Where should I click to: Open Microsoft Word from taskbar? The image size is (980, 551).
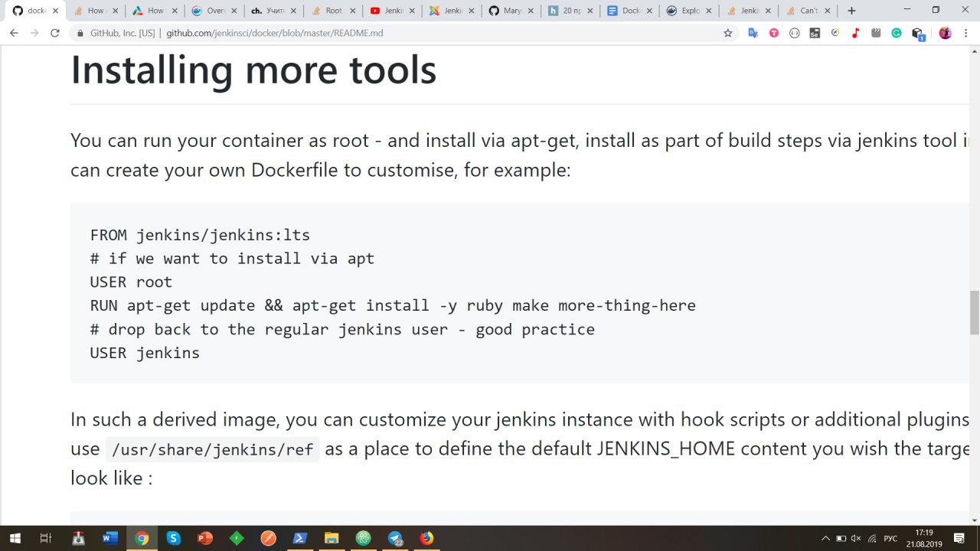pos(109,538)
